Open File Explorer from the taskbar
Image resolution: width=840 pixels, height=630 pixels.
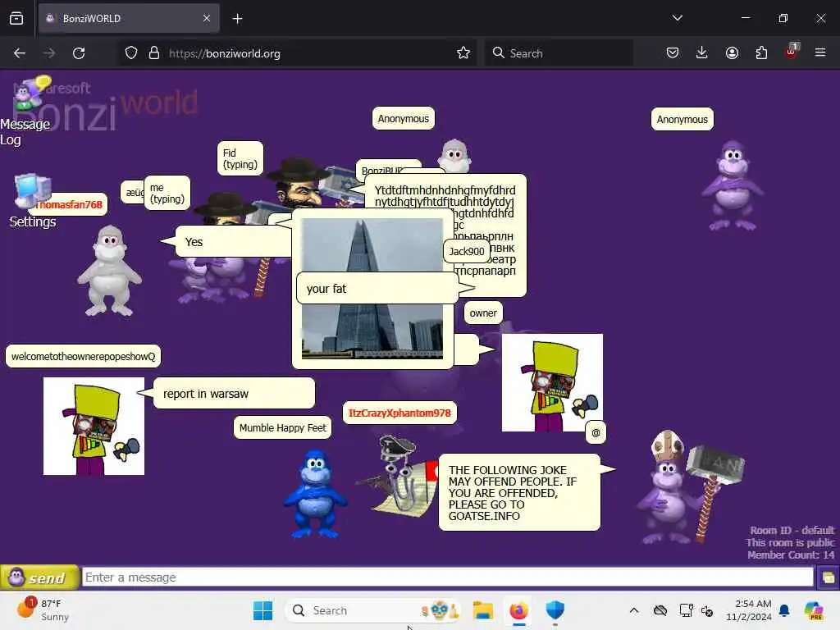[x=482, y=610]
